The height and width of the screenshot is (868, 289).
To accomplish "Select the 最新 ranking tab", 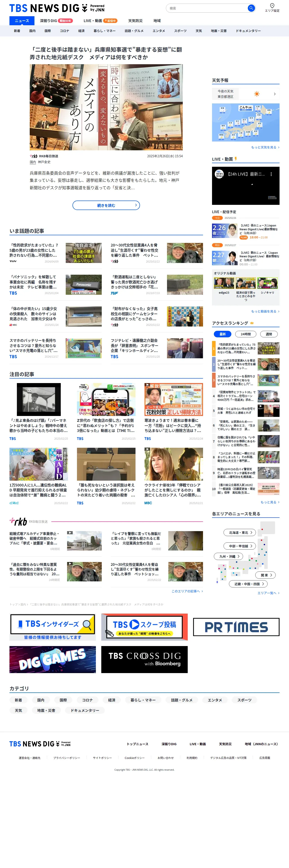I will click(x=222, y=334).
